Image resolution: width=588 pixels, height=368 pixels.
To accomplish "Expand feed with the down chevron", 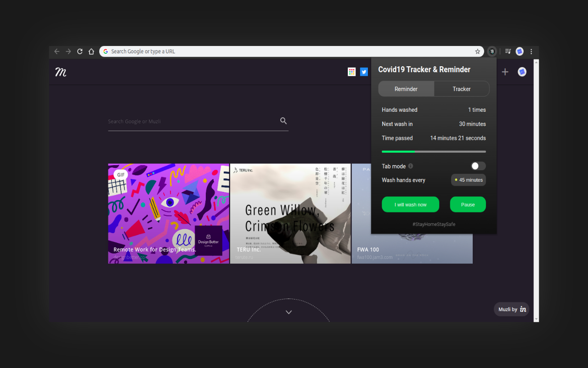I will click(x=288, y=312).
